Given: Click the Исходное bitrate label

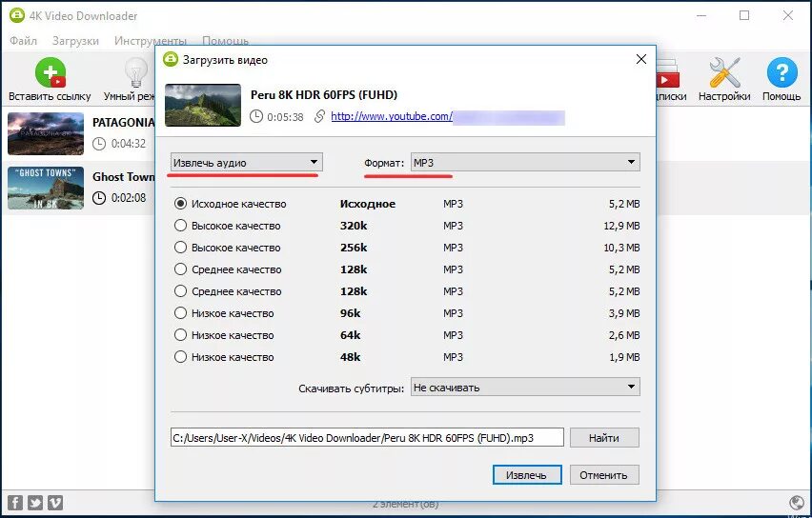Looking at the screenshot, I should [x=368, y=204].
